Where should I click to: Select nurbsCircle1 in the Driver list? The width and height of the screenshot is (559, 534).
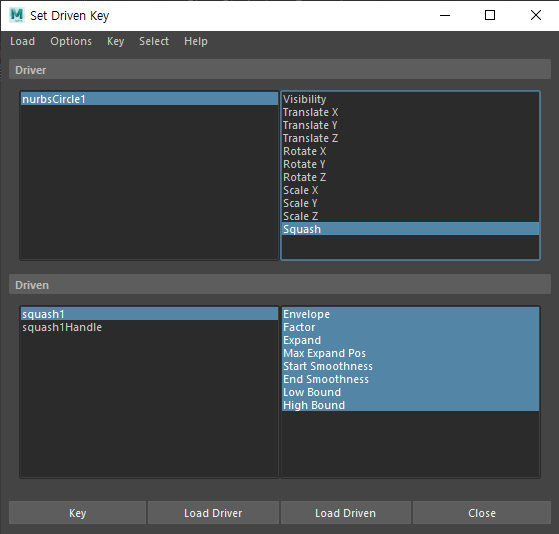149,99
